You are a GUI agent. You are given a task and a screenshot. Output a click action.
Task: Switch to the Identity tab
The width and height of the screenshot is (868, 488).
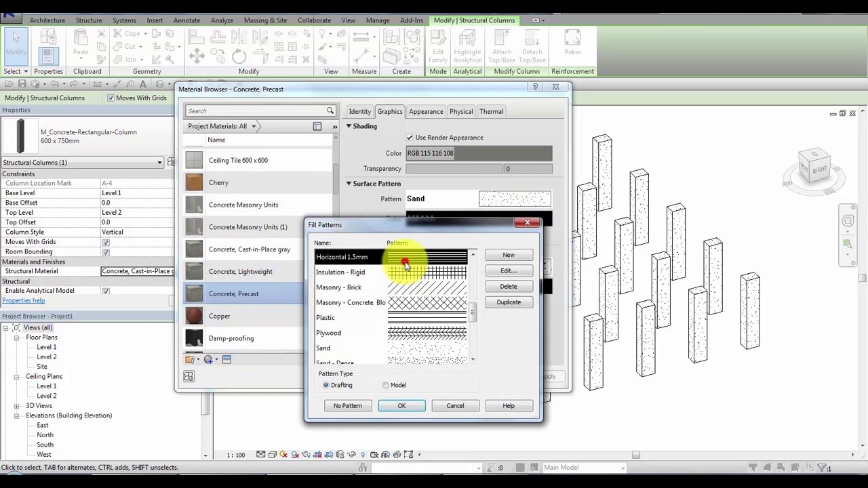[359, 112]
